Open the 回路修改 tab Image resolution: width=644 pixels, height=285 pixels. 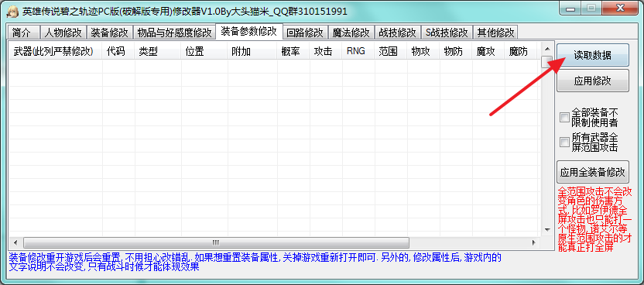(305, 33)
